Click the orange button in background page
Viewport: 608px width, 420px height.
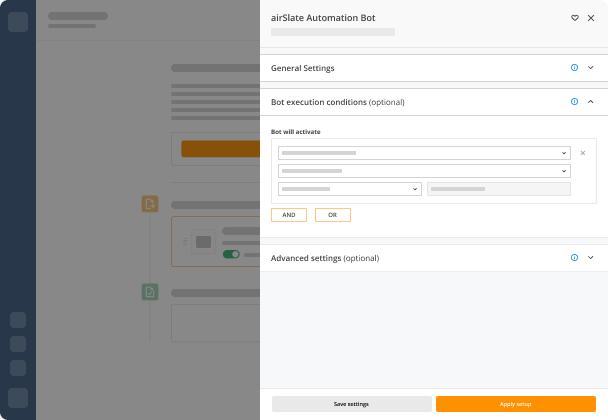[x=220, y=149]
